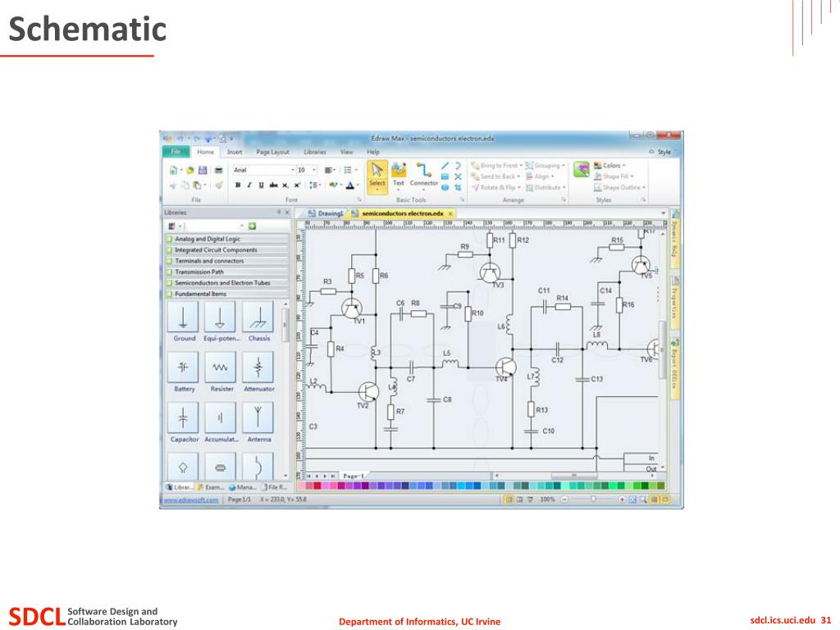This screenshot has height=630, width=840.
Task: Click the Format Painter brush icon
Action: pos(218,185)
